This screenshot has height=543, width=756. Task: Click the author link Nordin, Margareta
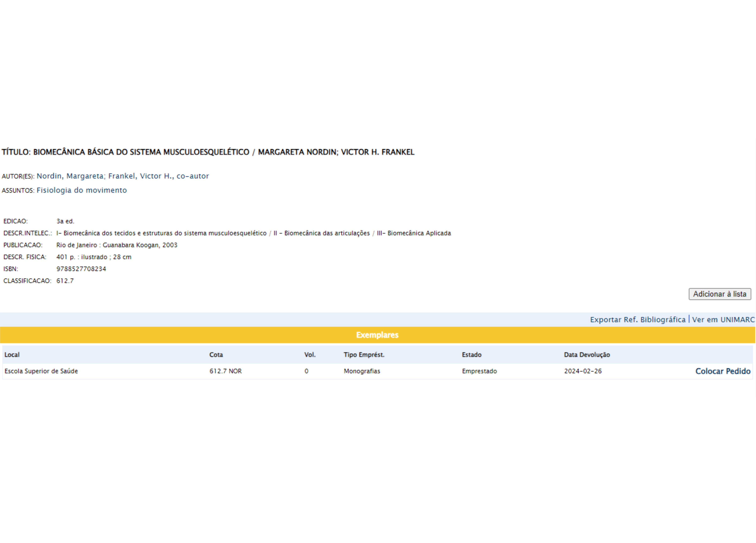(70, 176)
